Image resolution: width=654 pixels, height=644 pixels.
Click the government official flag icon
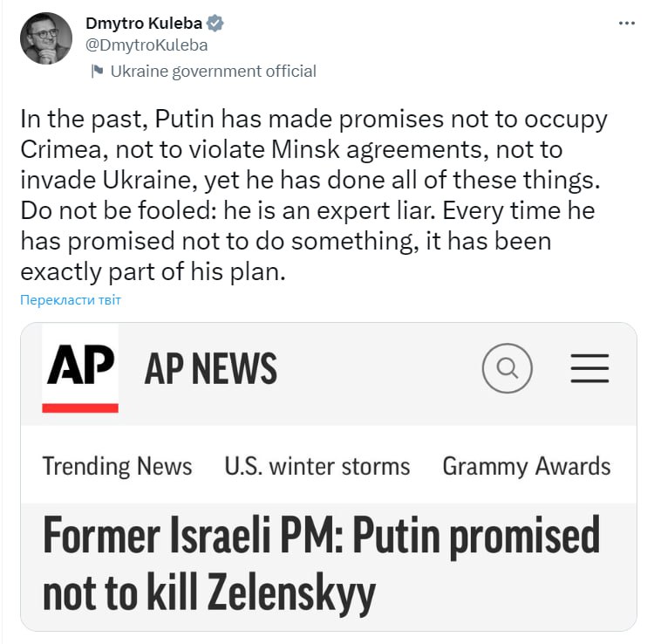97,72
